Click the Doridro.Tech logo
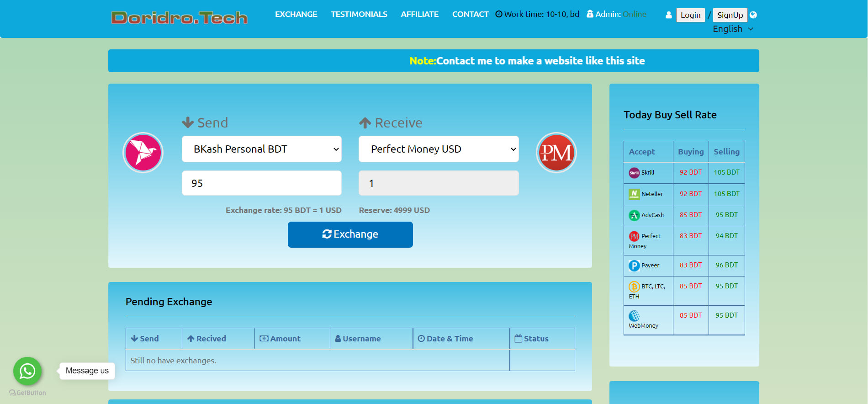Screen dimensions: 868x404 [x=179, y=18]
